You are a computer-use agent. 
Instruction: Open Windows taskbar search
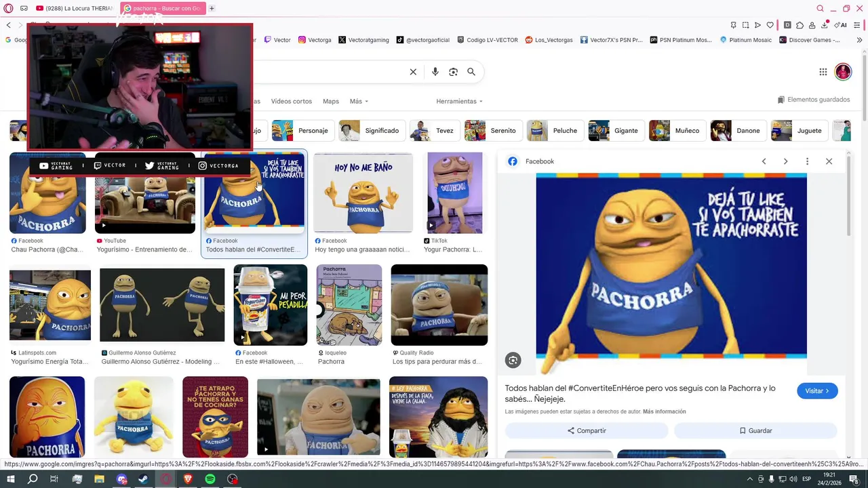coord(32,479)
